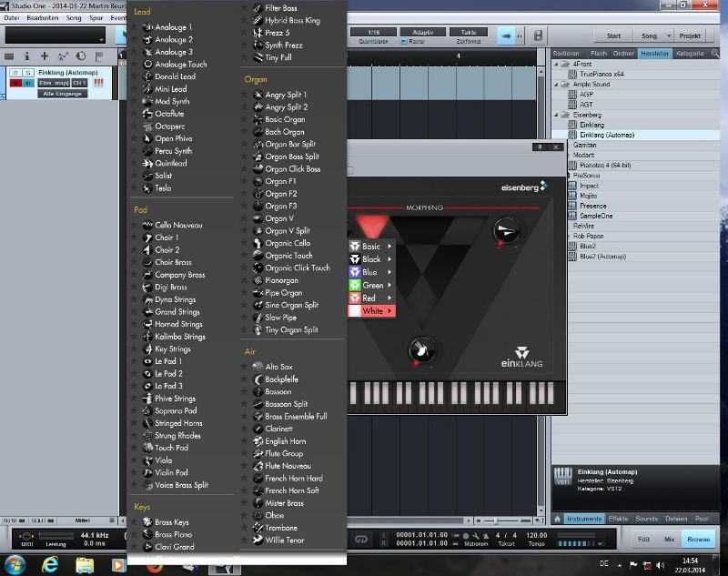The height and width of the screenshot is (576, 728).
Task: Click the network icon in system tray
Action: tap(647, 565)
